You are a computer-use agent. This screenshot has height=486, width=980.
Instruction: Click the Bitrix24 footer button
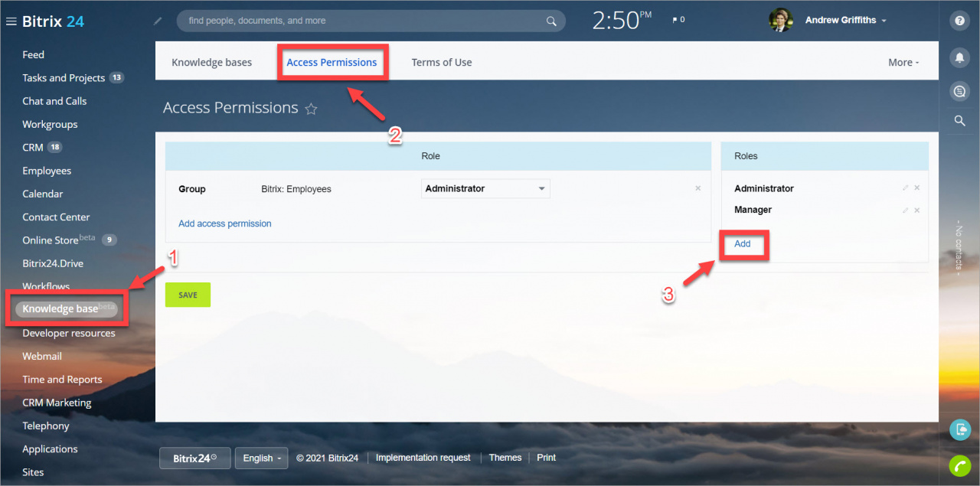pos(195,458)
